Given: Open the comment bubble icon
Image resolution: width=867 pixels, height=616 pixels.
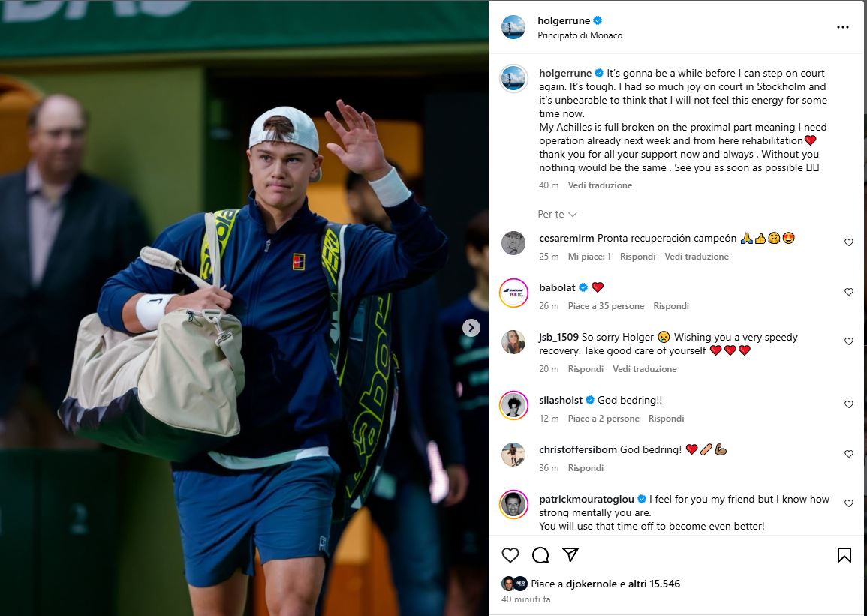Looking at the screenshot, I should click(540, 554).
